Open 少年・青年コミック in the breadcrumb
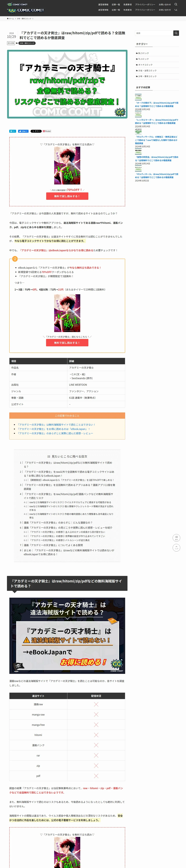The height and width of the screenshot is (868, 186). (x=24, y=19)
